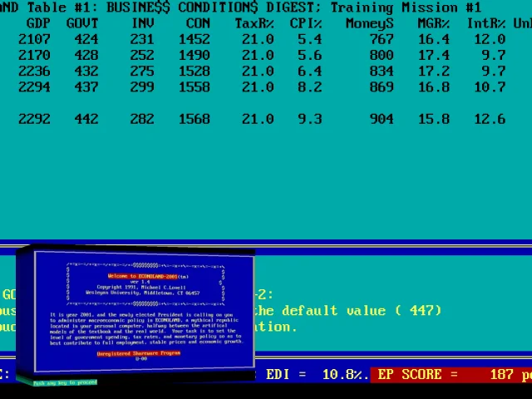Screen dimensions: 532x399
Task: Click the EDI = 10.8% status entry
Action: pyautogui.click(x=317, y=375)
